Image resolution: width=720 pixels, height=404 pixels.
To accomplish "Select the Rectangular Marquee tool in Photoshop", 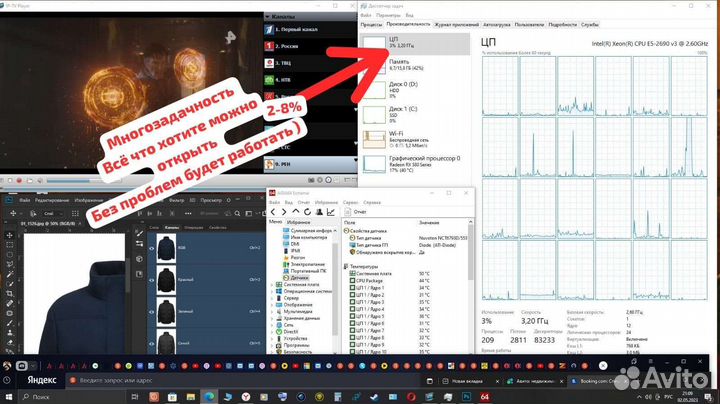I will pyautogui.click(x=10, y=245).
